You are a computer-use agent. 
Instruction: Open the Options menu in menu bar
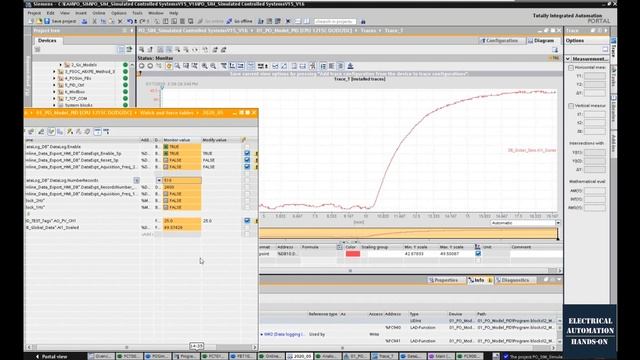click(119, 13)
